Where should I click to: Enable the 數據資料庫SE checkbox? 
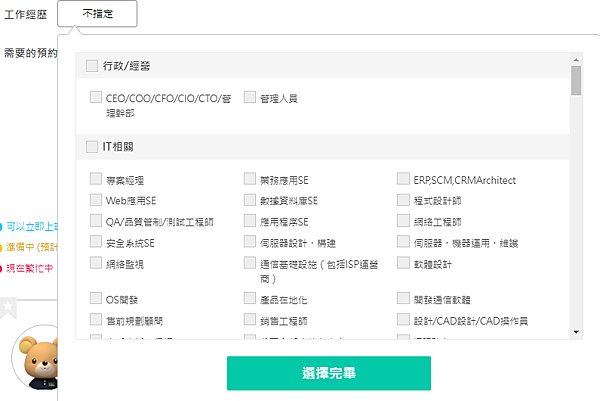250,200
